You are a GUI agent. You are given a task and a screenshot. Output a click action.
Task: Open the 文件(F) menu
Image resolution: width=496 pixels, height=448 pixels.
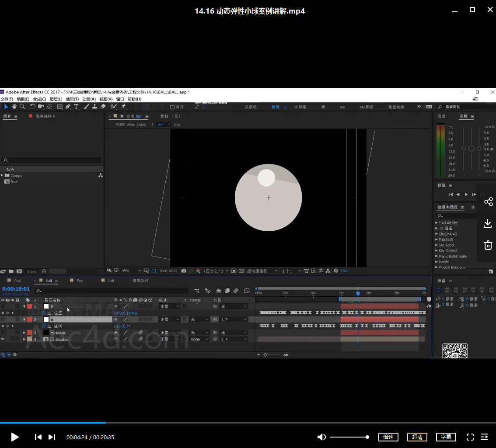(x=7, y=99)
